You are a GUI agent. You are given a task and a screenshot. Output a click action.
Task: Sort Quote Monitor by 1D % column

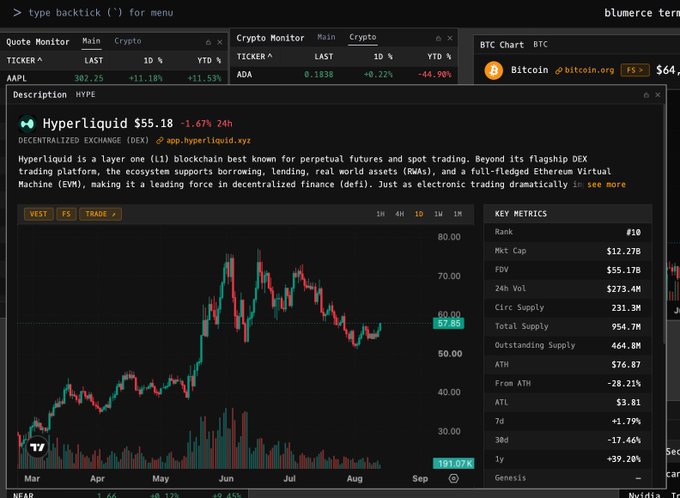(x=153, y=60)
